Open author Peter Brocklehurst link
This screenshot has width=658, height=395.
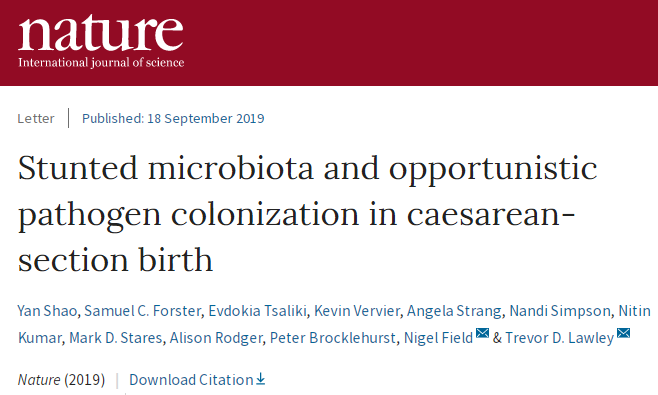pos(332,338)
